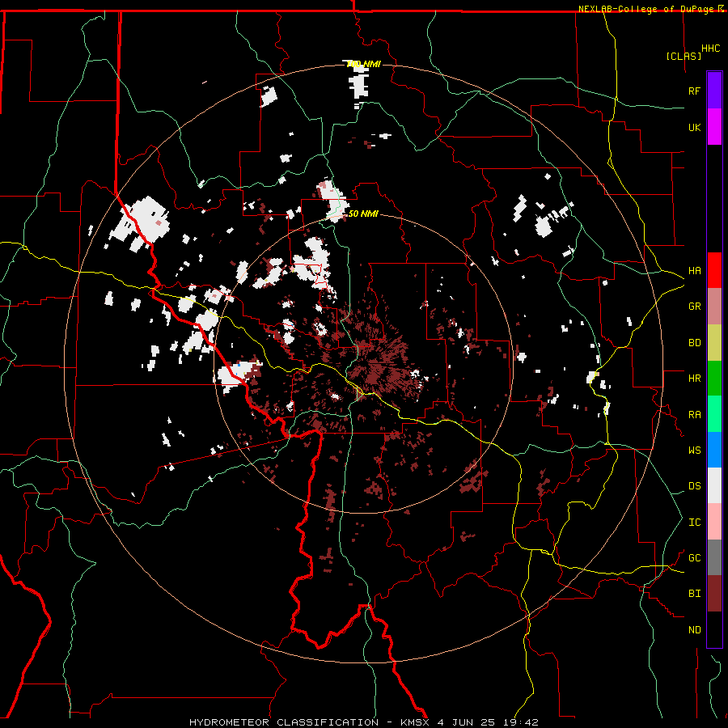The width and height of the screenshot is (728, 728).
Task: Click the 'BI' legend label text
Action: coord(694,594)
